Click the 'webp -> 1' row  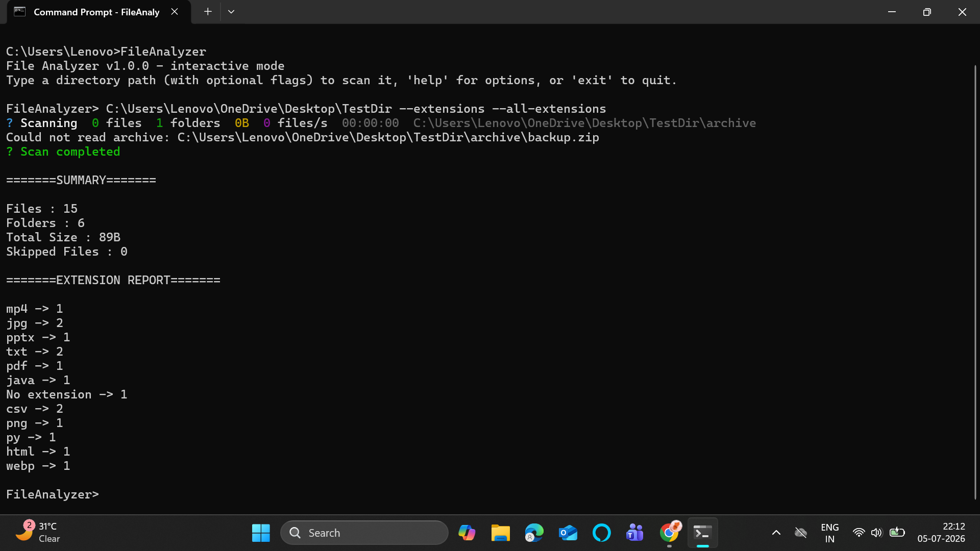pos(38,466)
